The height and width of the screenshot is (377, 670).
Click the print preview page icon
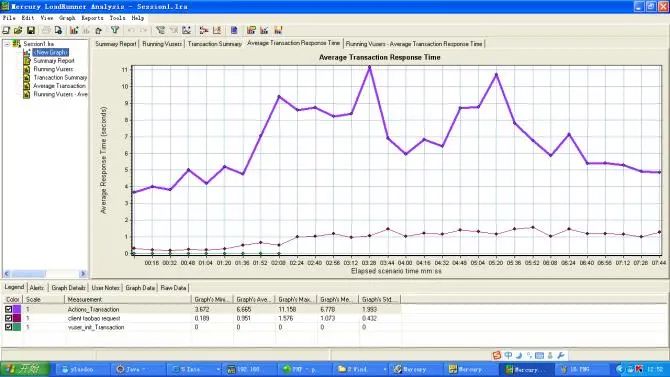tap(58, 30)
